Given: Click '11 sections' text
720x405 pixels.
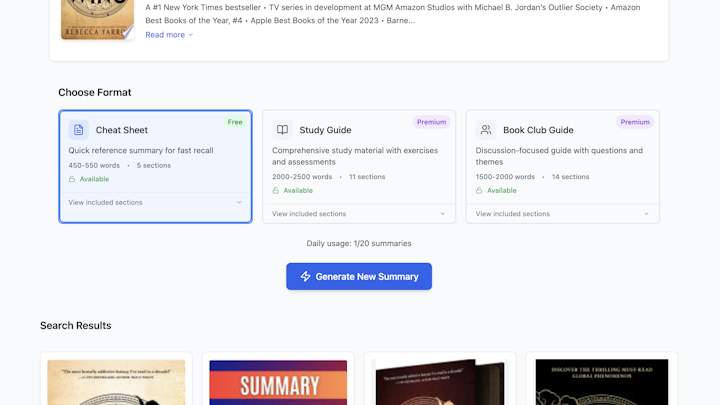Looking at the screenshot, I should click(x=367, y=177).
